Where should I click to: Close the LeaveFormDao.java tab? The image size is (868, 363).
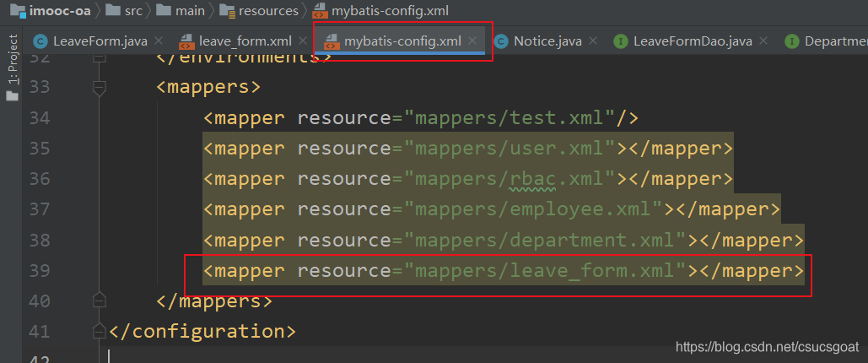763,41
